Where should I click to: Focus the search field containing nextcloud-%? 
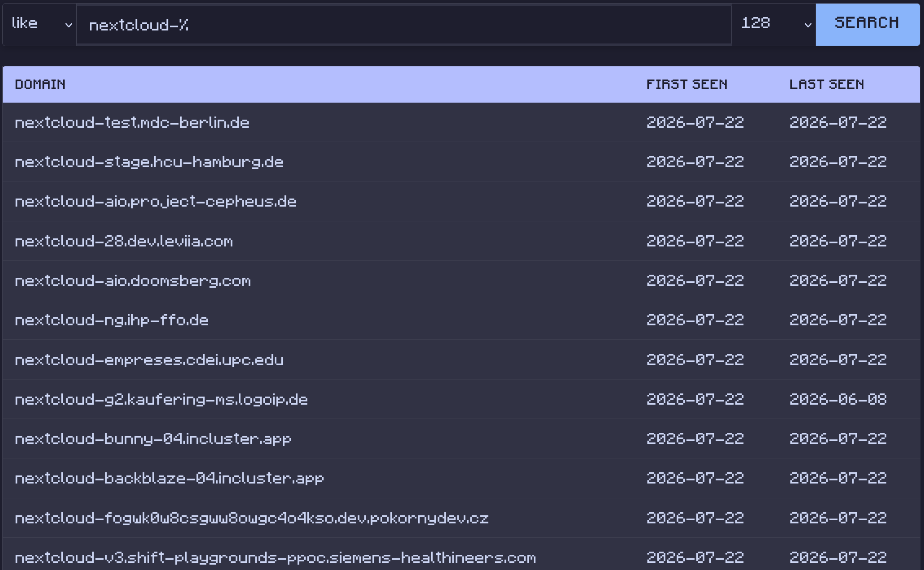click(x=404, y=25)
